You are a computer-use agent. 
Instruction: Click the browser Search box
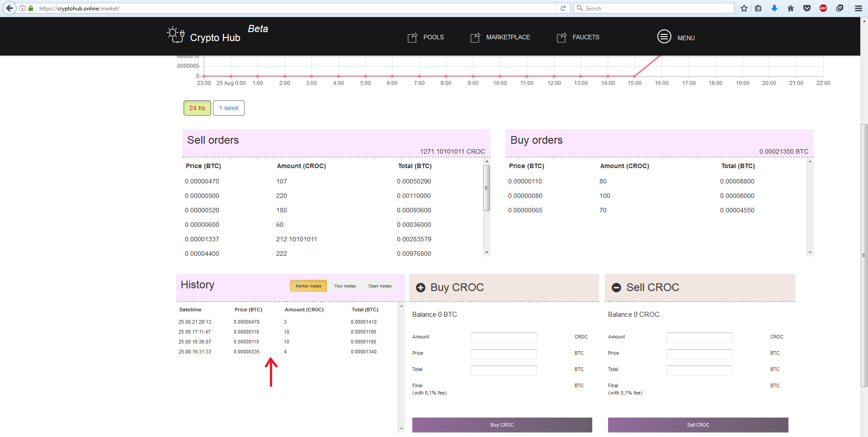coord(654,8)
